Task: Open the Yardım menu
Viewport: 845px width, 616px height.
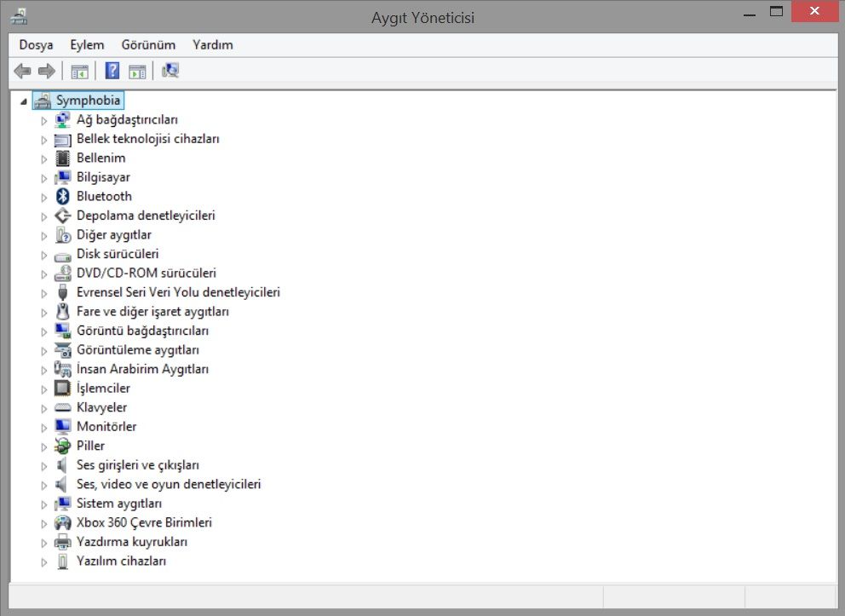Action: [213, 45]
